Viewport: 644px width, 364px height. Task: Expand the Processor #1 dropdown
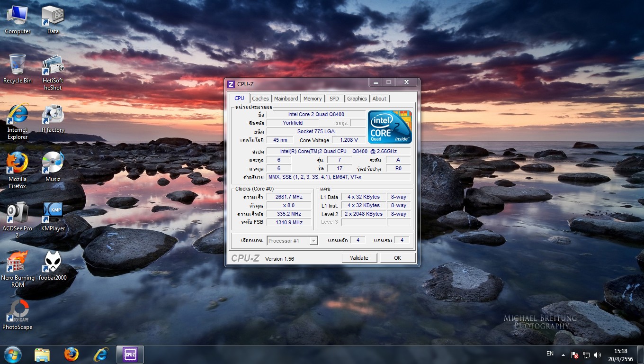point(313,241)
